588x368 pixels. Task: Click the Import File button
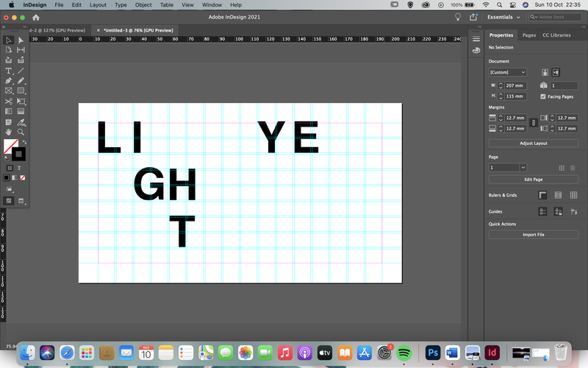click(x=534, y=235)
